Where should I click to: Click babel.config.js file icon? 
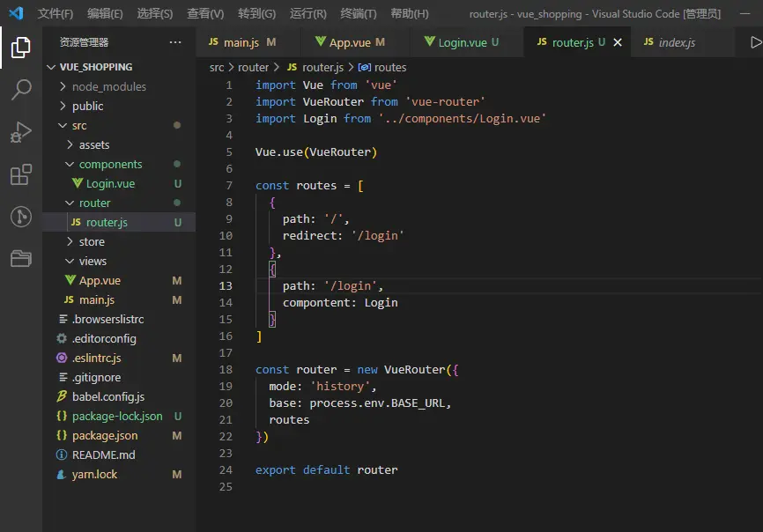coord(62,397)
